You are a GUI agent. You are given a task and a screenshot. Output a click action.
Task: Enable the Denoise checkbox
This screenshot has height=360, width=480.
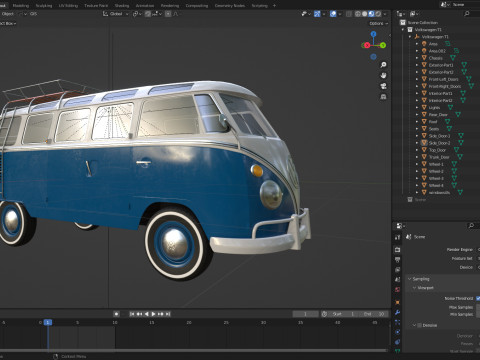(x=420, y=325)
